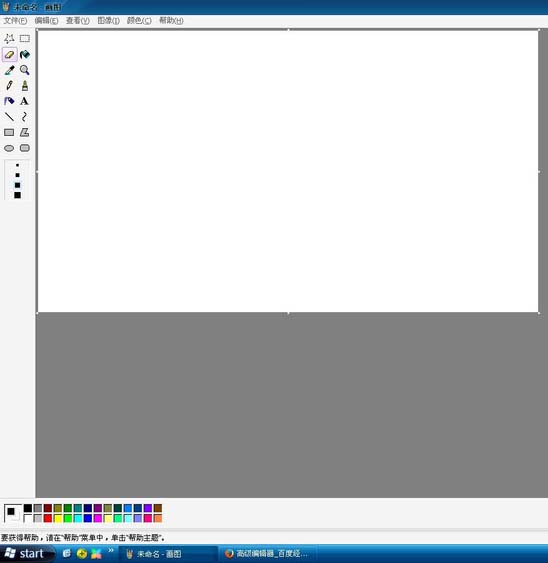548x563 pixels.
Task: Select the Pick Color eyedropper tool
Action: (9, 70)
